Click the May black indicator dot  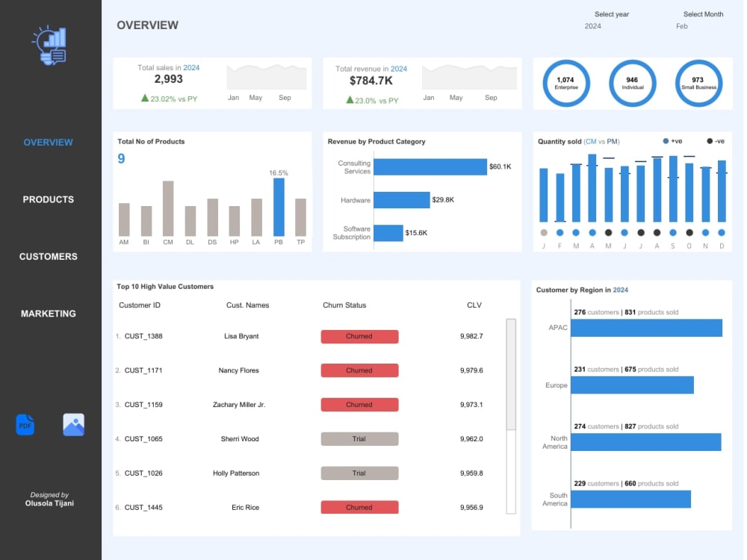[x=608, y=233]
